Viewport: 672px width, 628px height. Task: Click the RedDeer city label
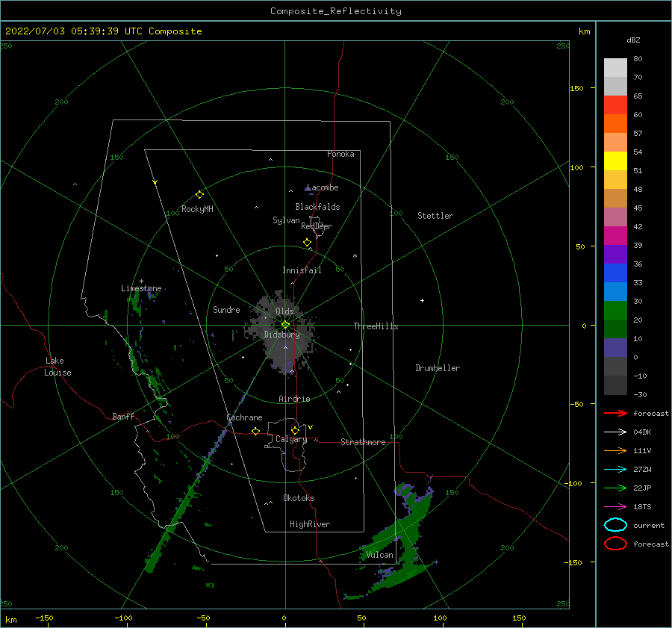[x=317, y=226]
